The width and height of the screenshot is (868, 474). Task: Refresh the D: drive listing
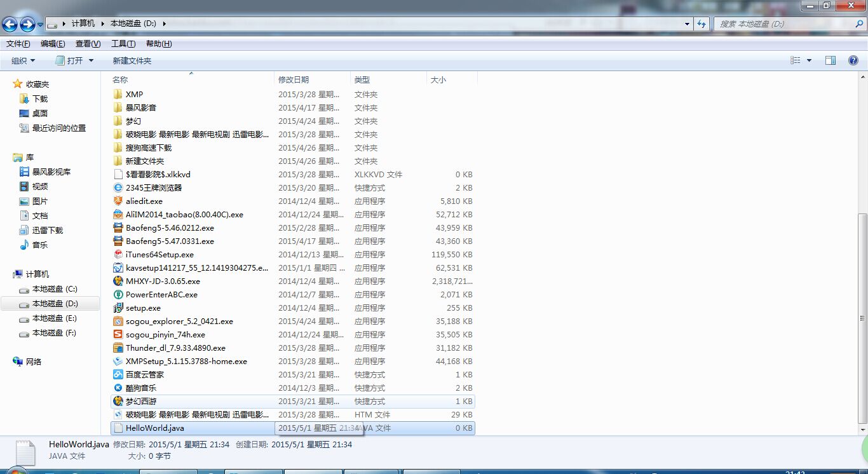[702, 24]
